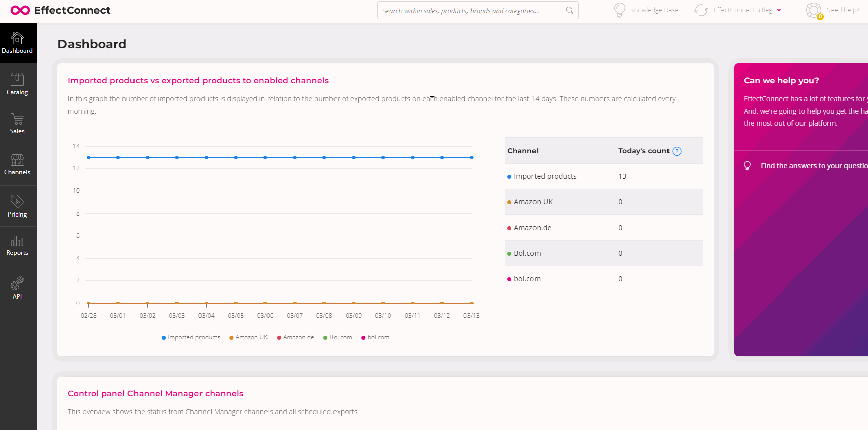Go to Sales via shopping cart icon
The height and width of the screenshot is (430, 868).
17,119
